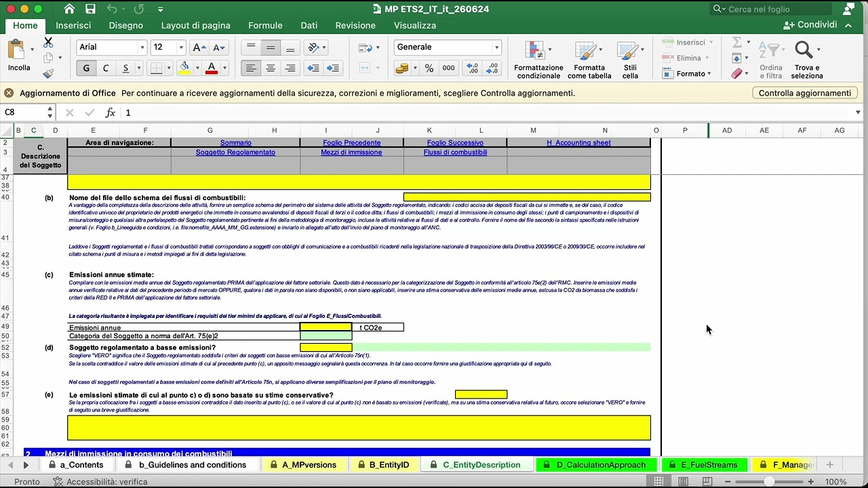This screenshot has width=868, height=488.
Task: Open the Dati ribbon tab
Action: pyautogui.click(x=309, y=25)
